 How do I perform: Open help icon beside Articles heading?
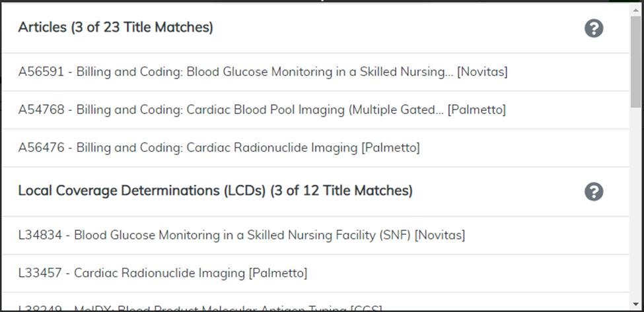[594, 28]
